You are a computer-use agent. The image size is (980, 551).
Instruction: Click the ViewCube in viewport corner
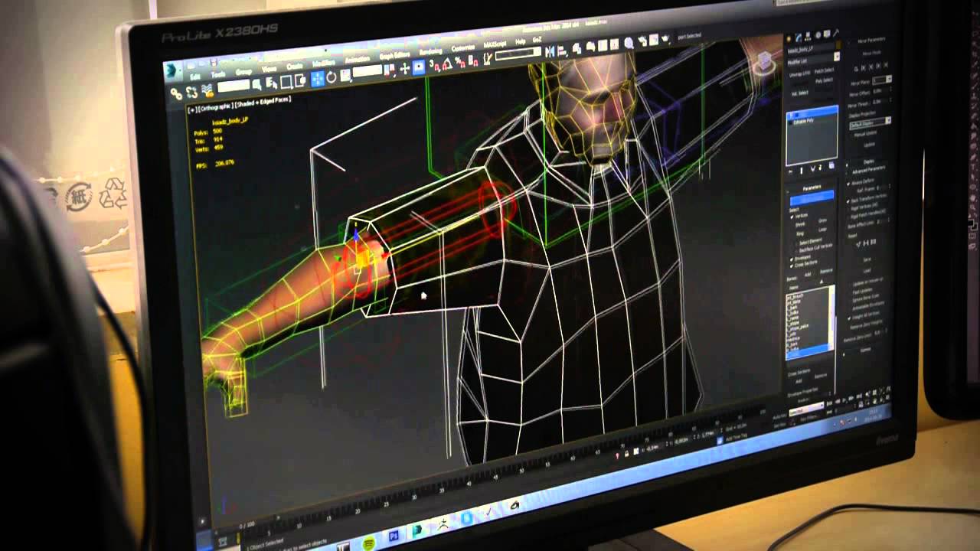764,64
